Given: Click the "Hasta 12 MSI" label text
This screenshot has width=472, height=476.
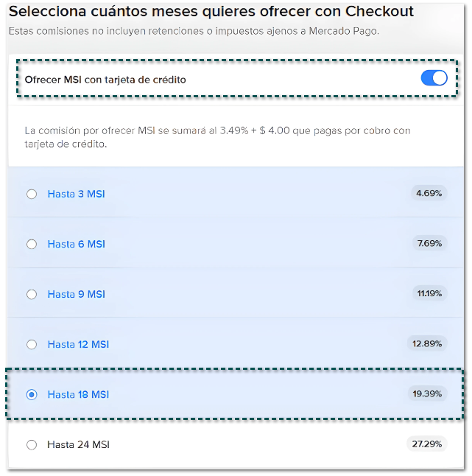Looking at the screenshot, I should pyautogui.click(x=79, y=345).
